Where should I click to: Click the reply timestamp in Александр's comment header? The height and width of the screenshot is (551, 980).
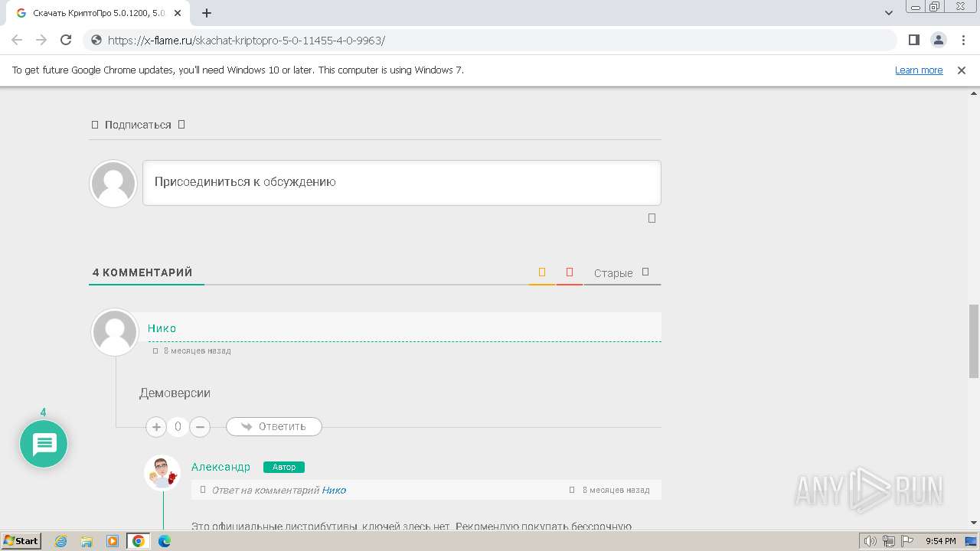point(616,490)
